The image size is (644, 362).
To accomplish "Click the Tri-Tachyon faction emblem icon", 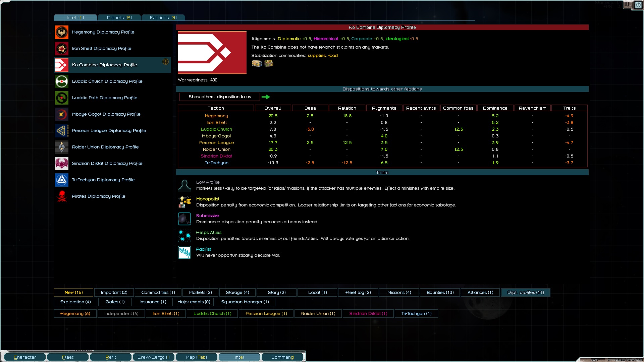I will [62, 180].
